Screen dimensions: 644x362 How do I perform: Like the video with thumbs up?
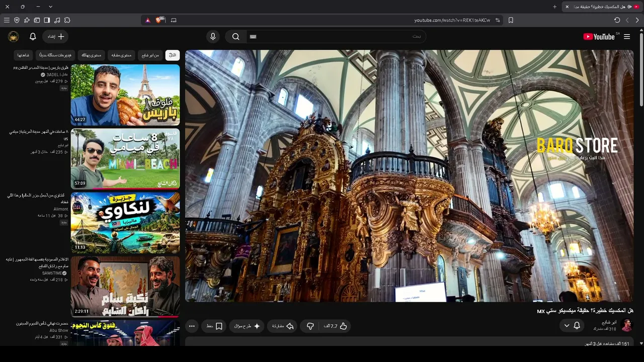pyautogui.click(x=336, y=326)
